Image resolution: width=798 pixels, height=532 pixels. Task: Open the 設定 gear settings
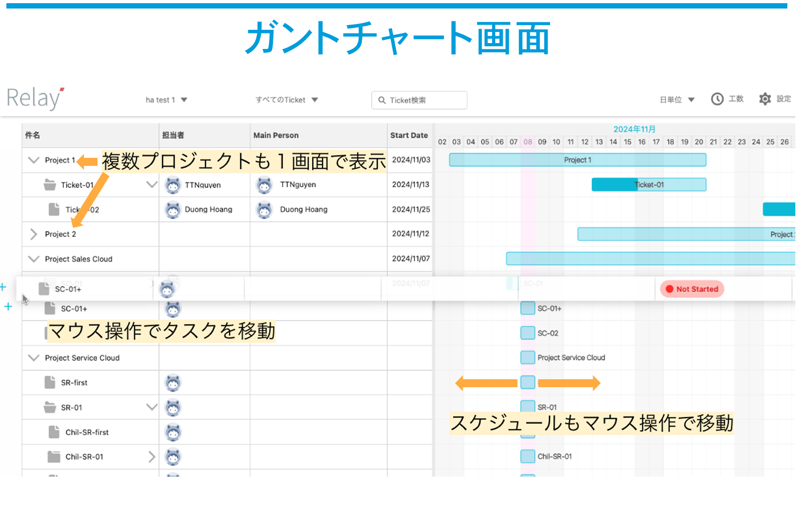click(765, 99)
